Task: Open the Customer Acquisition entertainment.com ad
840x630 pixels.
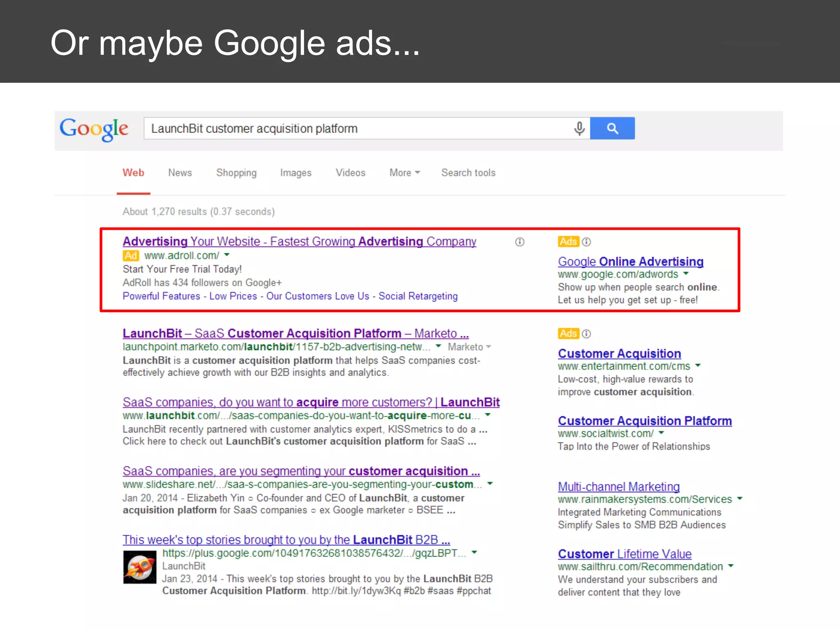Action: coord(619,354)
